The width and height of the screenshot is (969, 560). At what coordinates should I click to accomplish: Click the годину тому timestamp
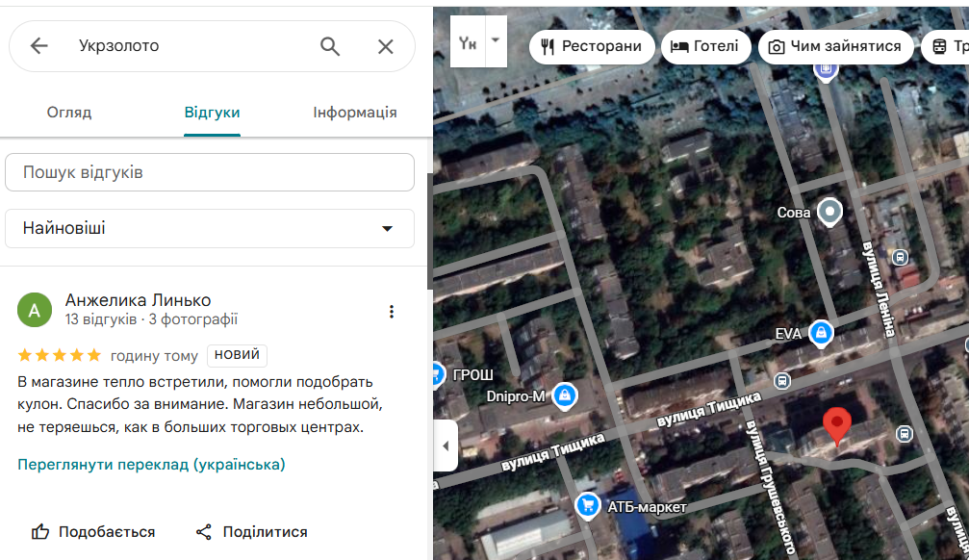click(154, 356)
